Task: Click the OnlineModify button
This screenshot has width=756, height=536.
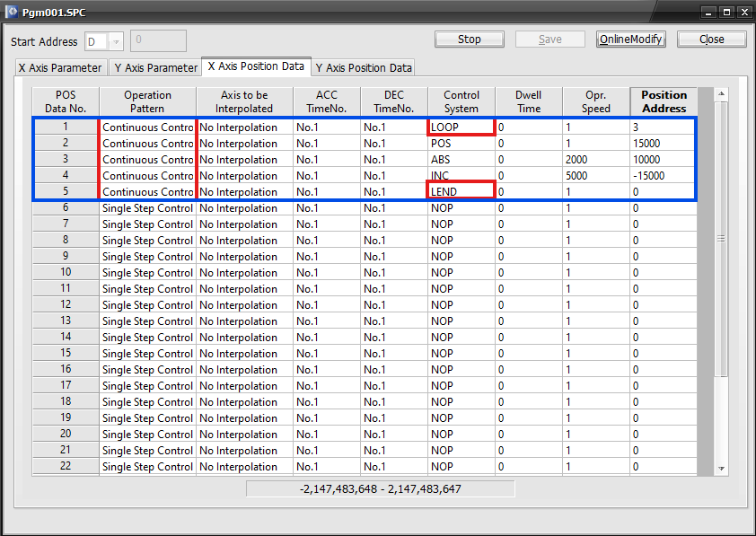Action: 630,40
